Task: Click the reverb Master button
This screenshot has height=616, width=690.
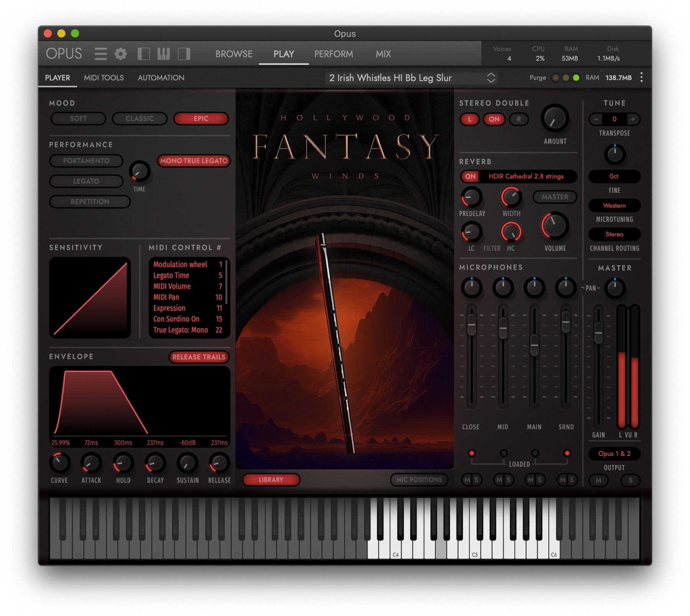Action: 555,197
